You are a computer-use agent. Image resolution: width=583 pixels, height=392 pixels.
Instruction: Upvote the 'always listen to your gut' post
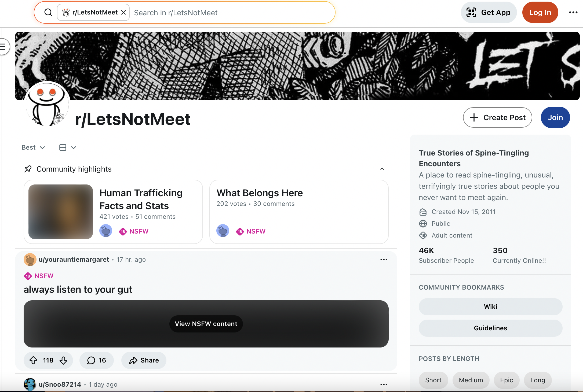tap(33, 360)
